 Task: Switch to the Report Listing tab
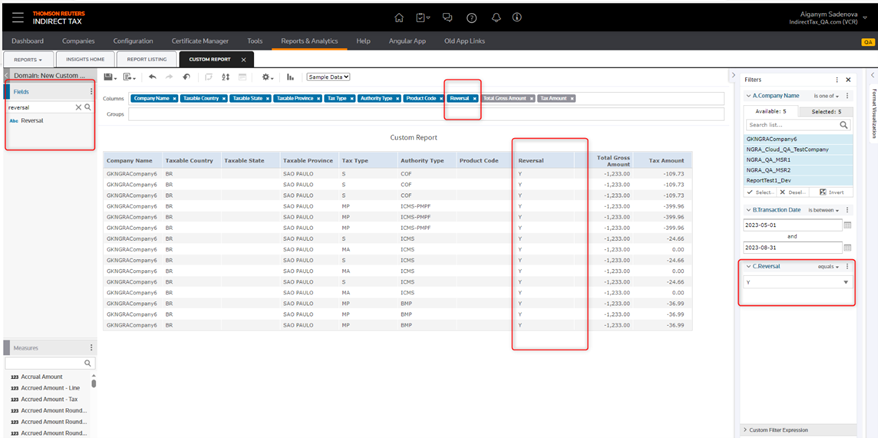pyautogui.click(x=146, y=59)
